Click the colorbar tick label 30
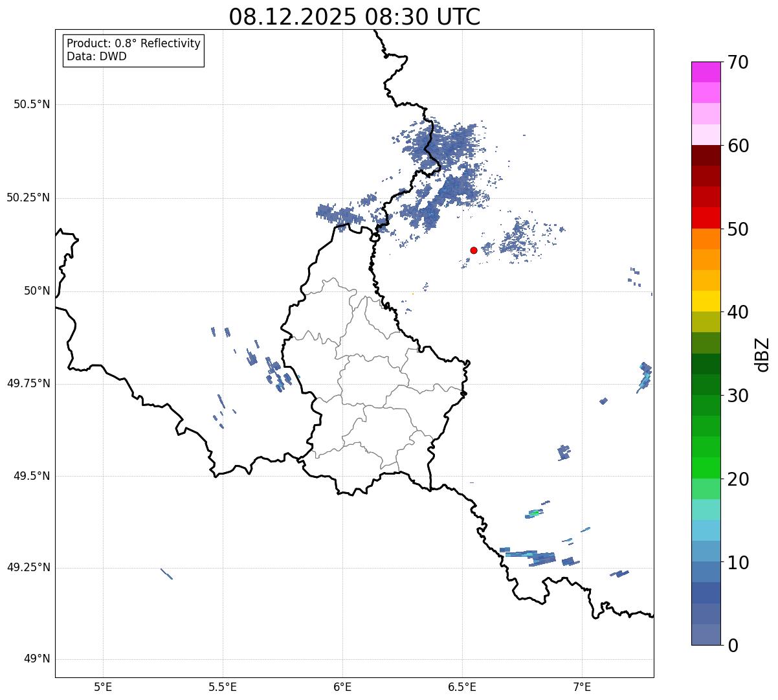This screenshot has height=700, width=778. 738,396
